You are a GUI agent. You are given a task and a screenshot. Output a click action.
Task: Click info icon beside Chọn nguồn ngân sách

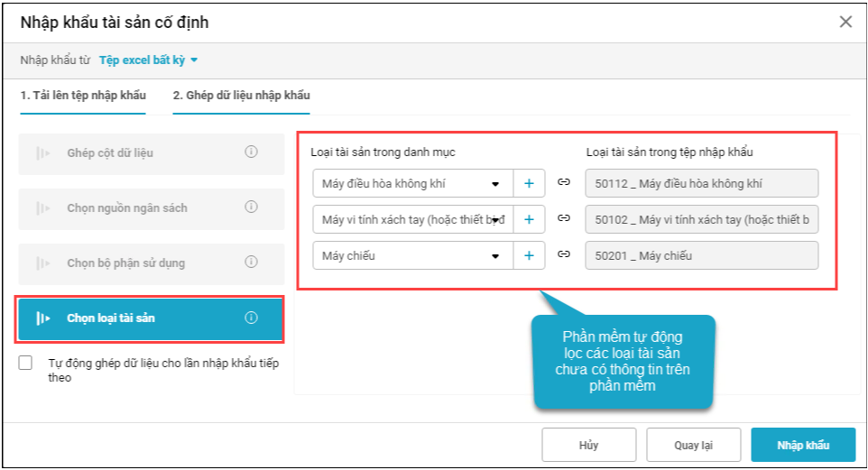coord(252,207)
